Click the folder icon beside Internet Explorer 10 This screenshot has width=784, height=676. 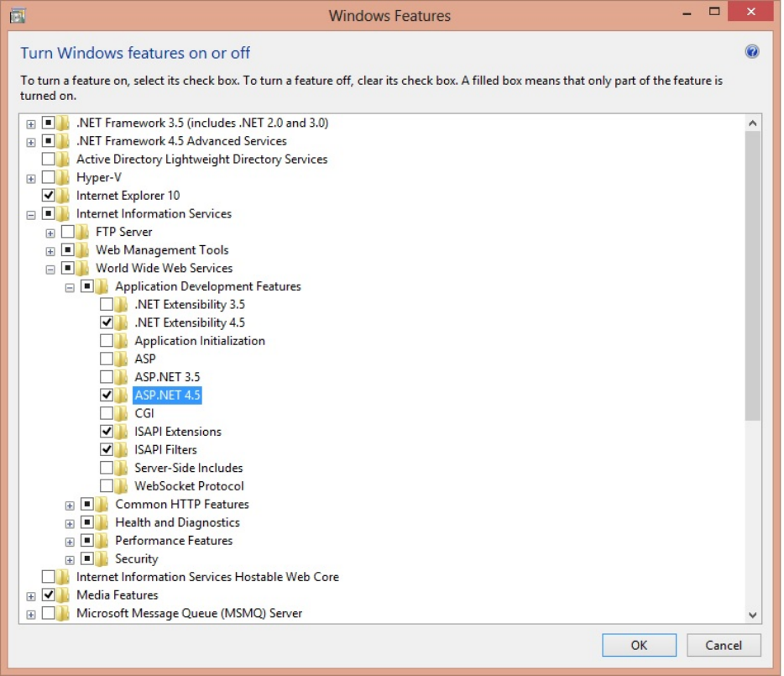point(63,195)
